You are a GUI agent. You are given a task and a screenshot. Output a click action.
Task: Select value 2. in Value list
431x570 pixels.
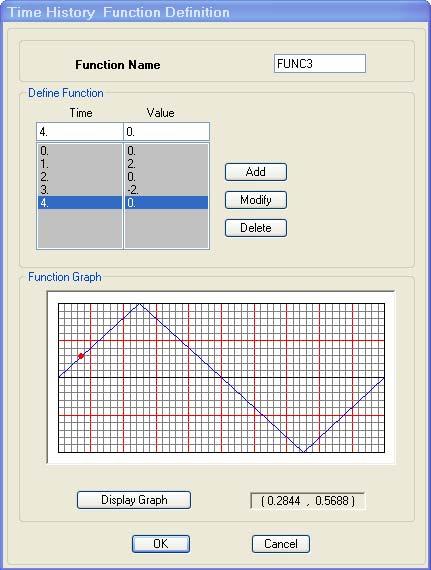point(166,164)
